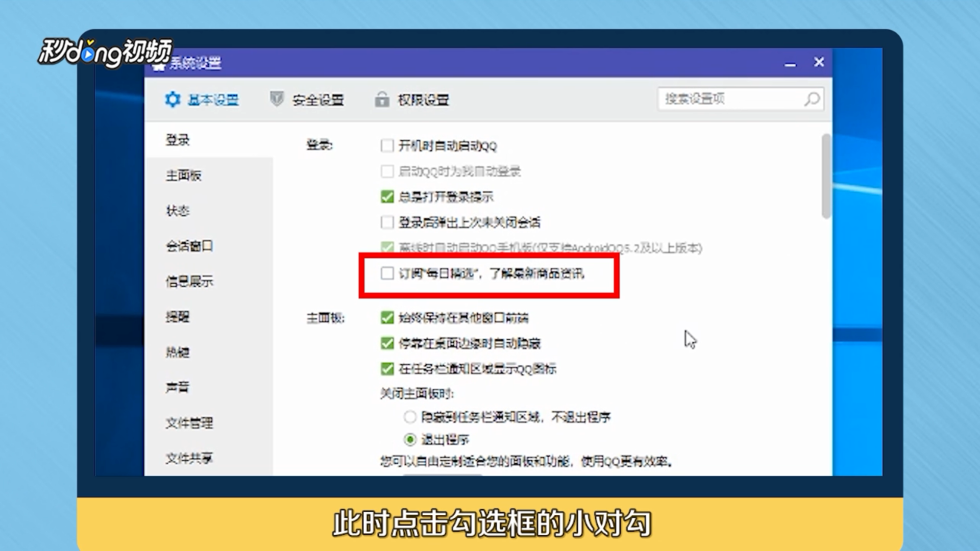Viewport: 980px width, 551px height.
Task: Open the 声音 settings section
Action: pyautogui.click(x=178, y=388)
